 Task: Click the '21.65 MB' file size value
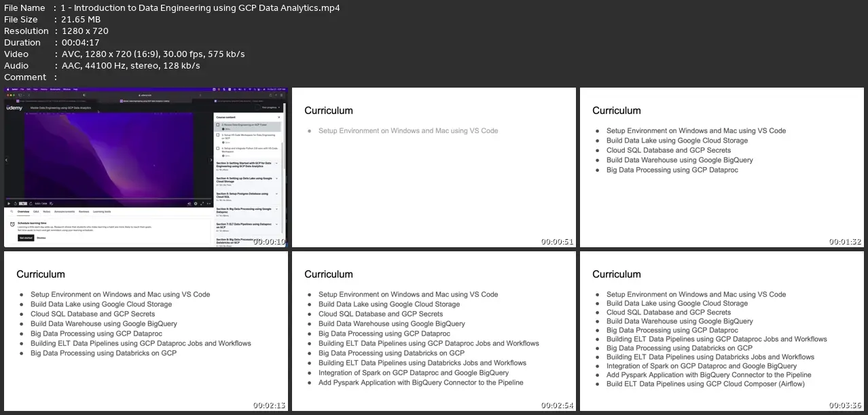pos(81,20)
